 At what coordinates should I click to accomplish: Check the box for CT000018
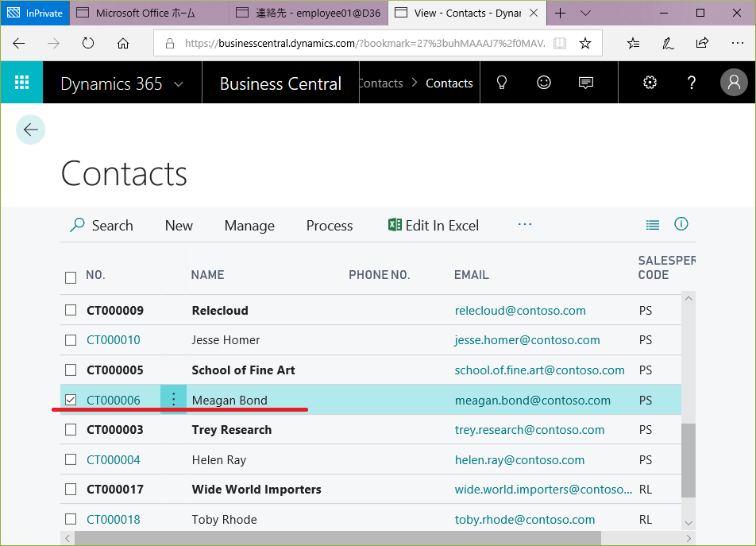pyautogui.click(x=71, y=519)
